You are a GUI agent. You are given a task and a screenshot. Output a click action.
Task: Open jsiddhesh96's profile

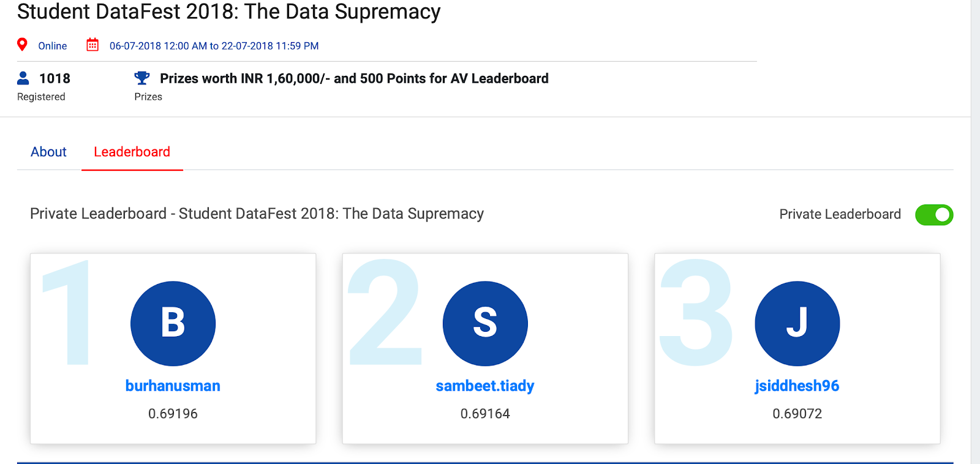coord(797,386)
